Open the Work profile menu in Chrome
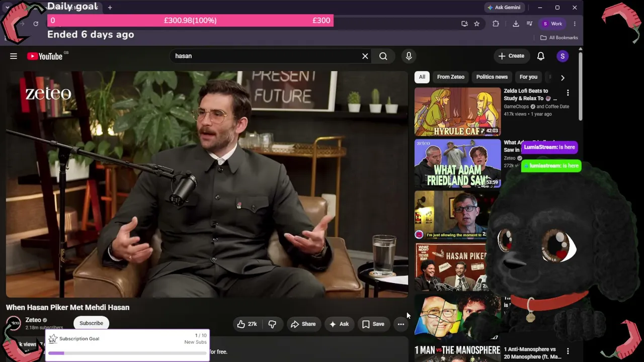Viewport: 644px width, 362px height. (x=552, y=24)
